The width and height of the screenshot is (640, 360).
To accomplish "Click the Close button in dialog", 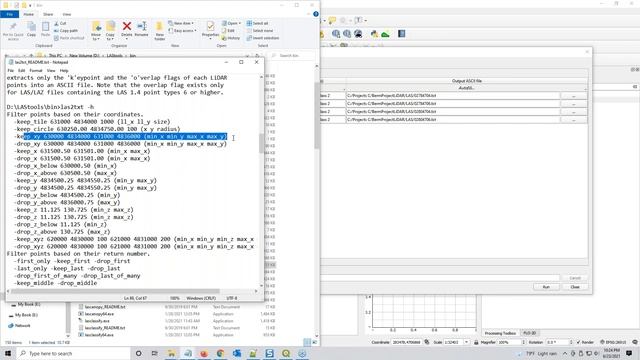I will point(575,287).
